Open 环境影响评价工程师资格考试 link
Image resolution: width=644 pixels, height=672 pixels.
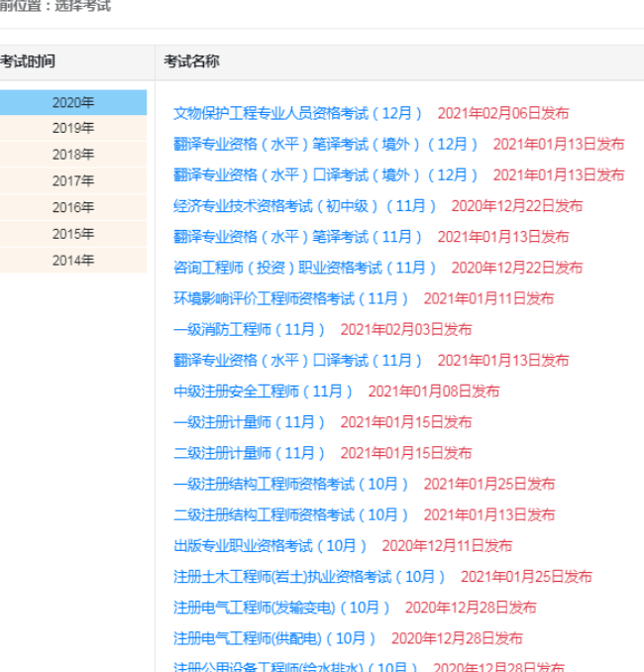291,298
